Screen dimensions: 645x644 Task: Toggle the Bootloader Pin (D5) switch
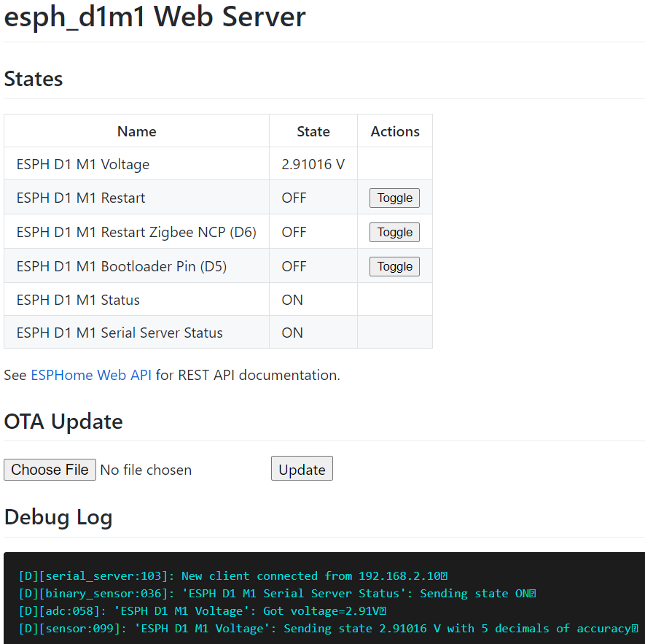click(394, 266)
